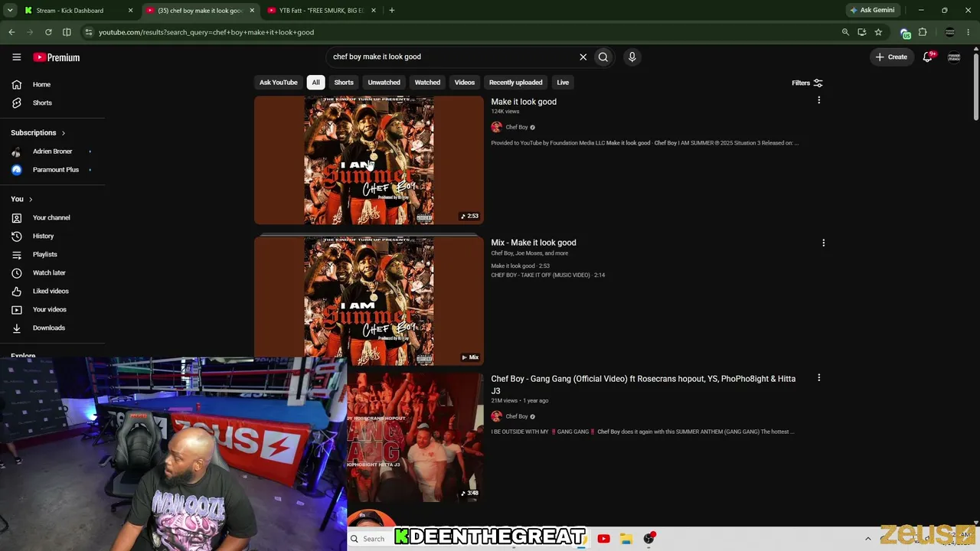Open Chef Boy - Gang Gang video title

click(643, 384)
